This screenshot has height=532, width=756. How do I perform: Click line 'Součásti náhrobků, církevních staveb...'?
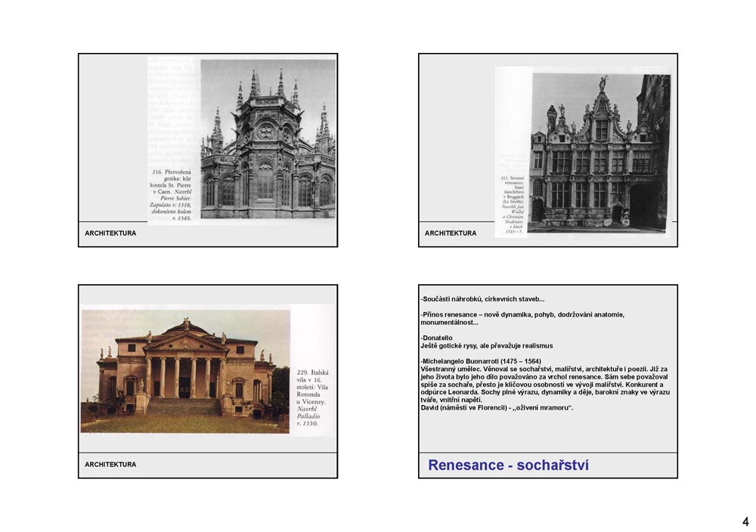click(x=482, y=299)
